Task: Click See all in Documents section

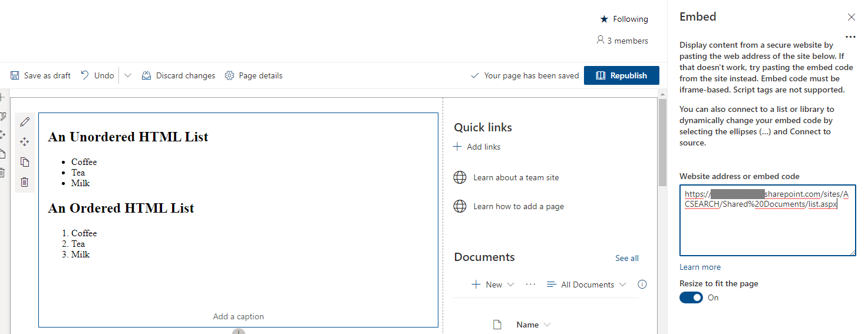Action: [627, 258]
